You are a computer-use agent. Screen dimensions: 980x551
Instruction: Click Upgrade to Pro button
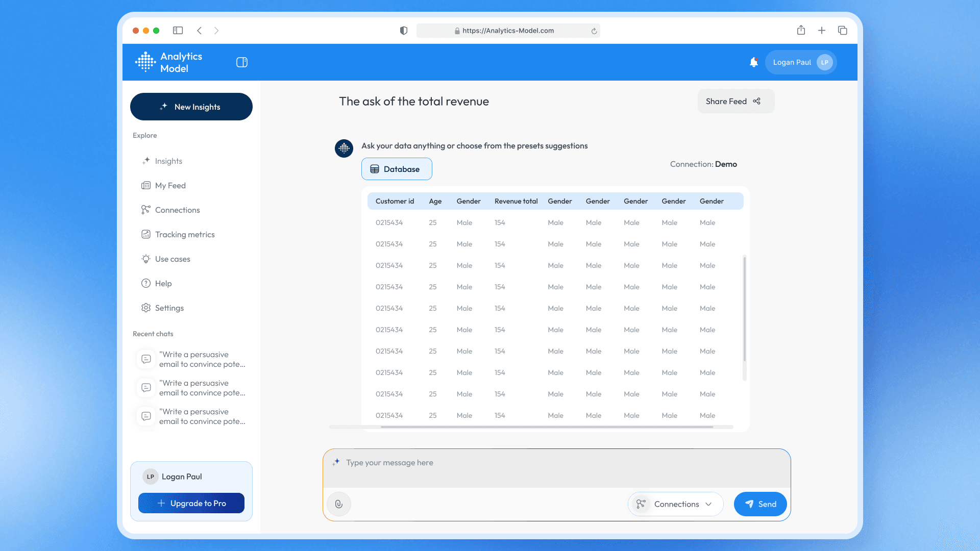(191, 503)
